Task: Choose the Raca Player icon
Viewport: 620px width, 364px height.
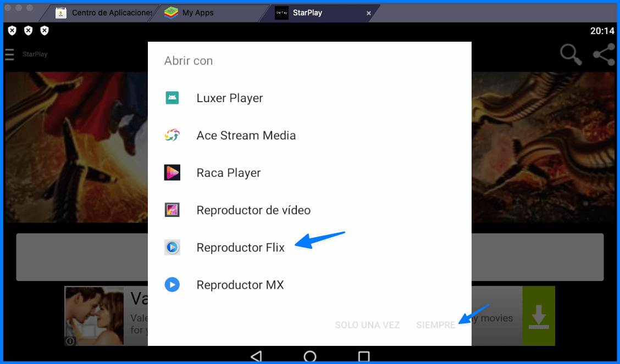Action: pos(172,172)
